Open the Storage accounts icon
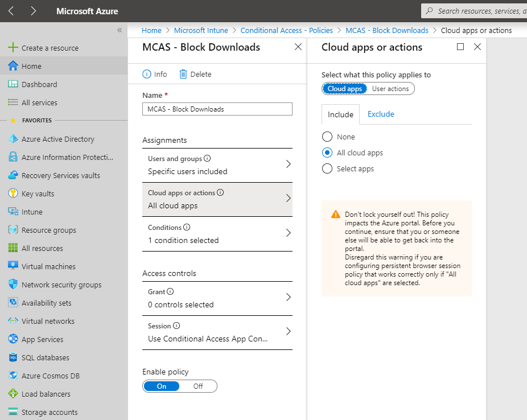 pyautogui.click(x=13, y=411)
